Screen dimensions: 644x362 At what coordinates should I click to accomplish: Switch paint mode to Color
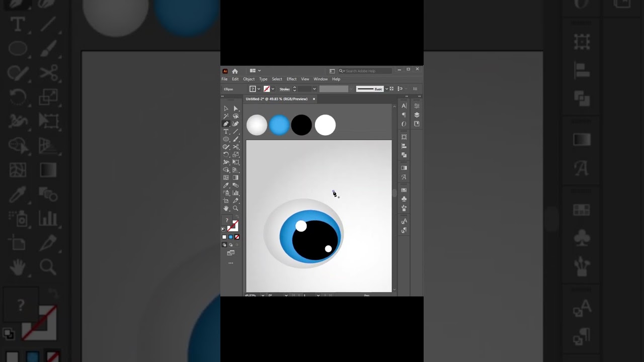[x=224, y=237]
